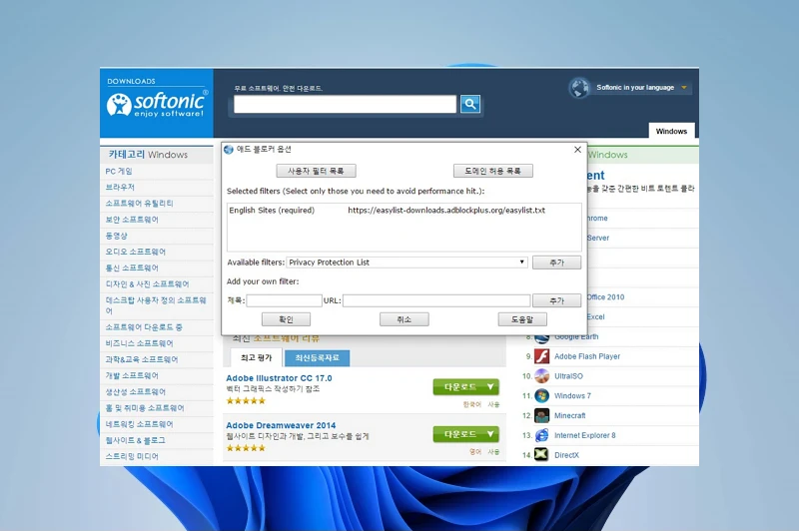Click the 제목 filter title field
799x532 pixels.
285,300
